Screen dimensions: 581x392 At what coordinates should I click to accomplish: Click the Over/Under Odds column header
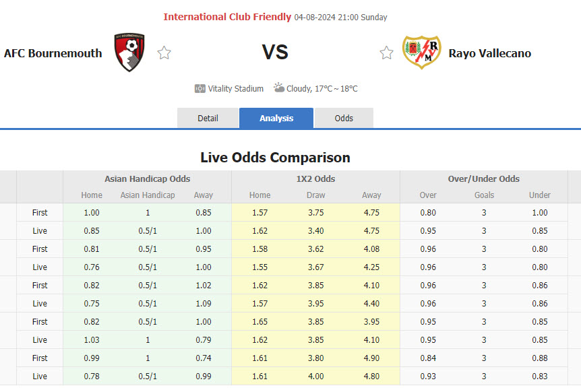click(x=483, y=179)
